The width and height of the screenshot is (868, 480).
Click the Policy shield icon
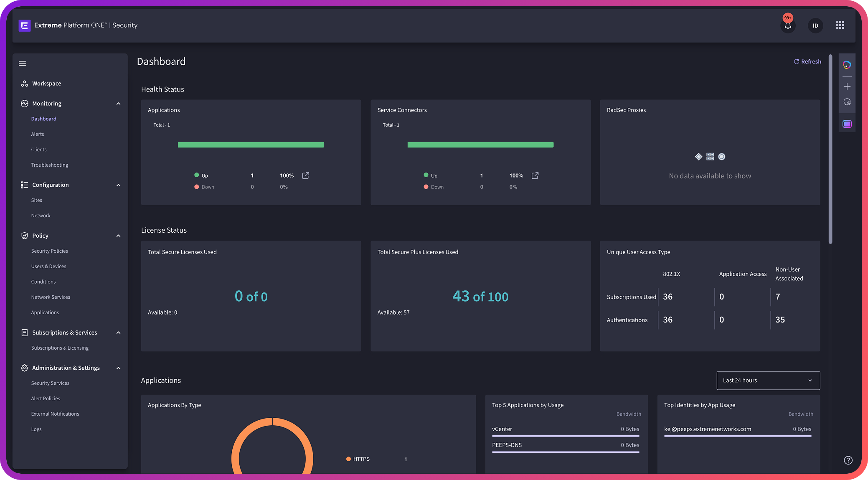point(25,236)
